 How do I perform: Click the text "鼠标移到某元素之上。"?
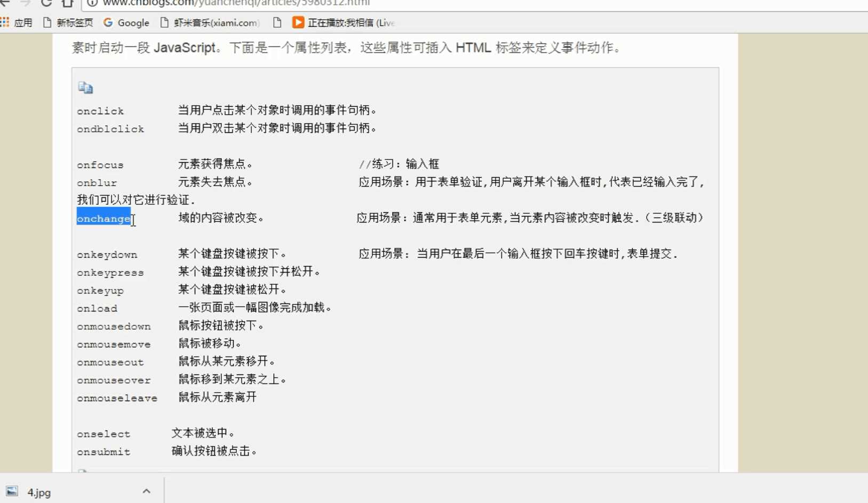(233, 379)
